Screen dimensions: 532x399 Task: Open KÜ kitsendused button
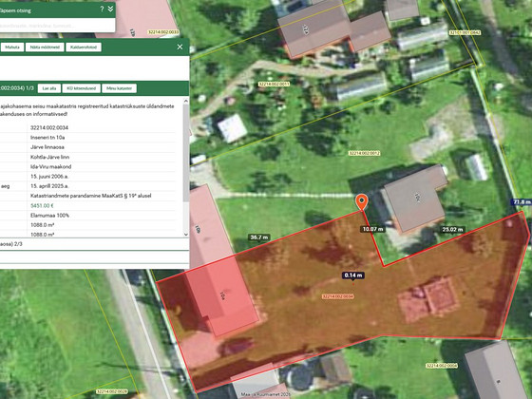click(x=81, y=88)
